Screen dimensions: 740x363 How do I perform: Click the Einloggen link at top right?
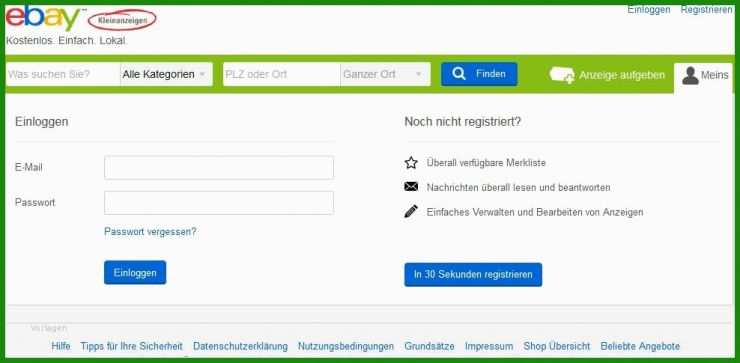pos(648,10)
